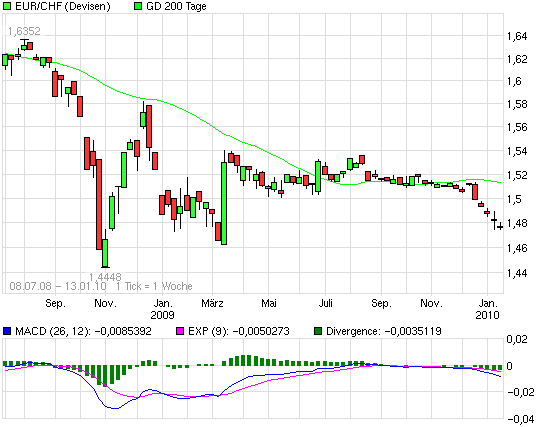Click the 2009 year label
Screen dimensions: 545x427
162,315
